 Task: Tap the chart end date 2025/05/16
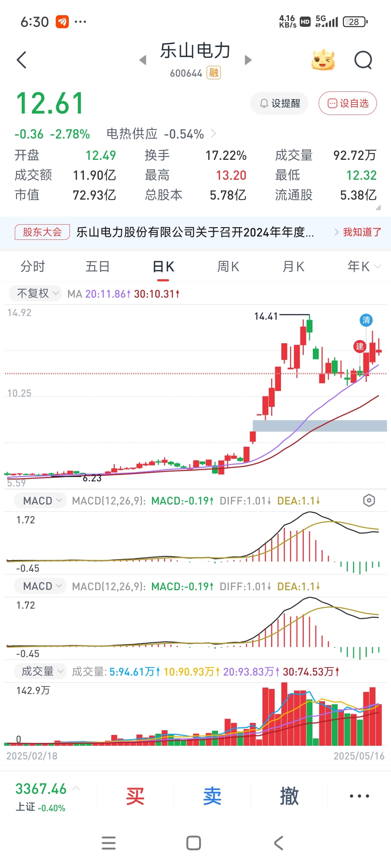[x=359, y=756]
